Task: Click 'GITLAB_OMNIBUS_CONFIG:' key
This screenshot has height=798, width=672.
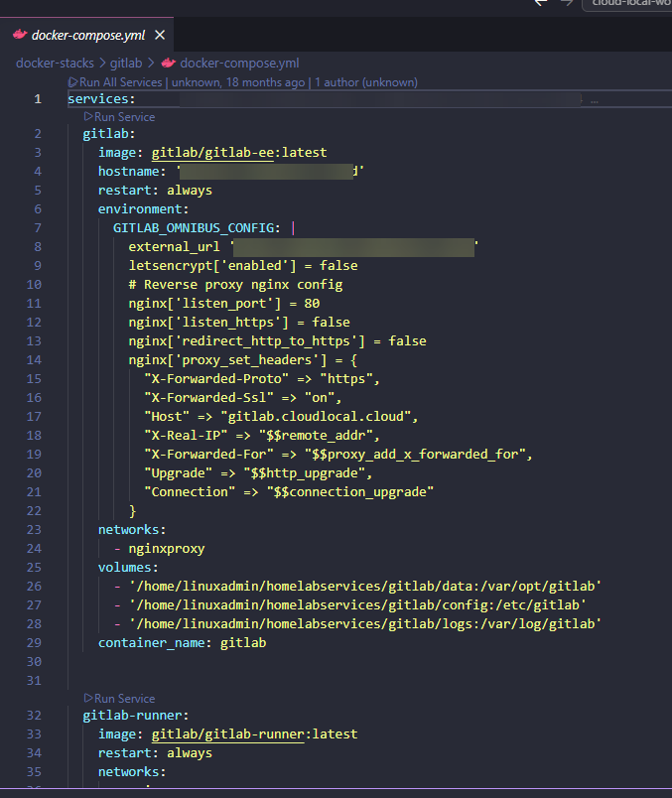Action: (x=197, y=228)
